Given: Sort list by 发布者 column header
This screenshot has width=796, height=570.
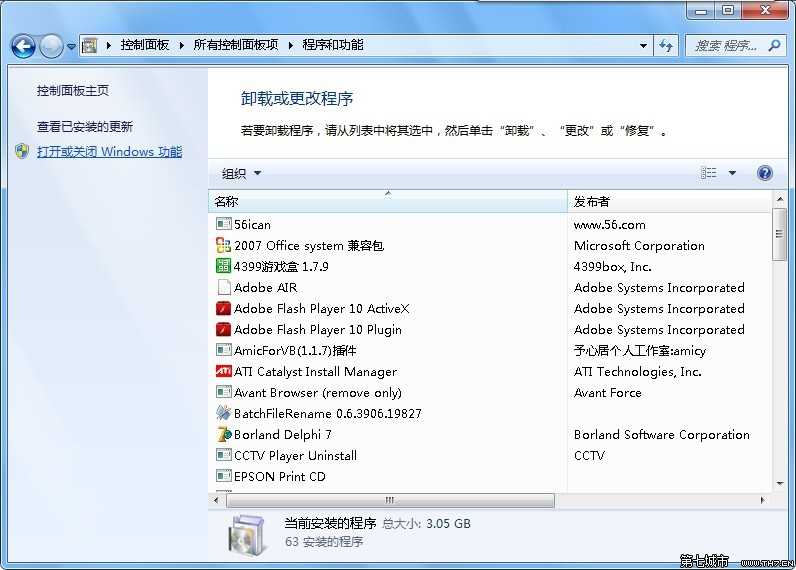Looking at the screenshot, I should click(669, 202).
